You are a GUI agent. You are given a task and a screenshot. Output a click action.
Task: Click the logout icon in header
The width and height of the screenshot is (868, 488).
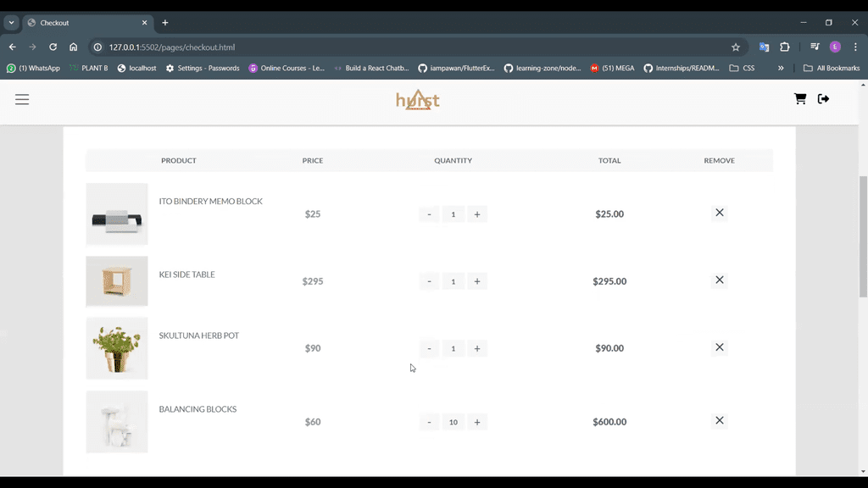[823, 98]
